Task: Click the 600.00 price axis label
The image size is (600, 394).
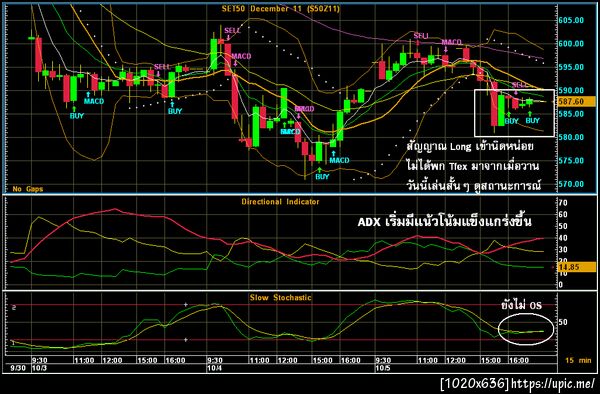Action: (571, 44)
